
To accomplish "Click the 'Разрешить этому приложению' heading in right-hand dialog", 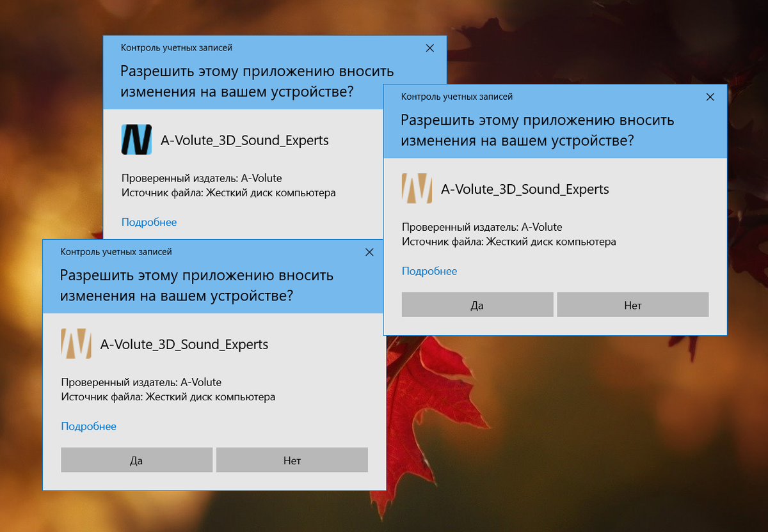I will coord(538,130).
